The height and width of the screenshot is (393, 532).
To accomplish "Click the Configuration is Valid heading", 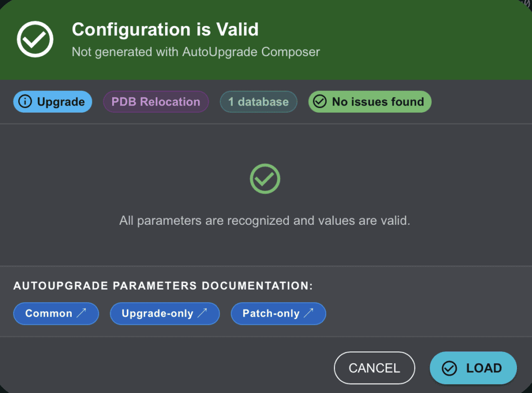I will 165,30.
